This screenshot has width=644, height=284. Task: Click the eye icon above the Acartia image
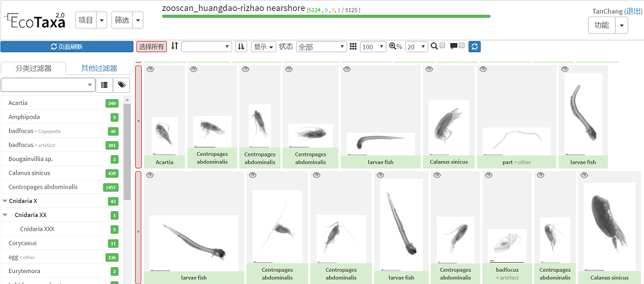point(150,70)
